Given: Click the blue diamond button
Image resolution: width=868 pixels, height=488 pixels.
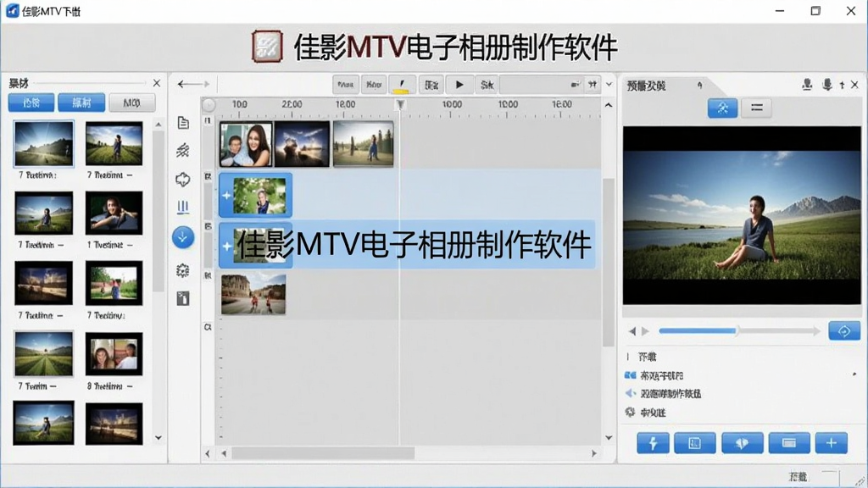Looking at the screenshot, I should coord(743,443).
